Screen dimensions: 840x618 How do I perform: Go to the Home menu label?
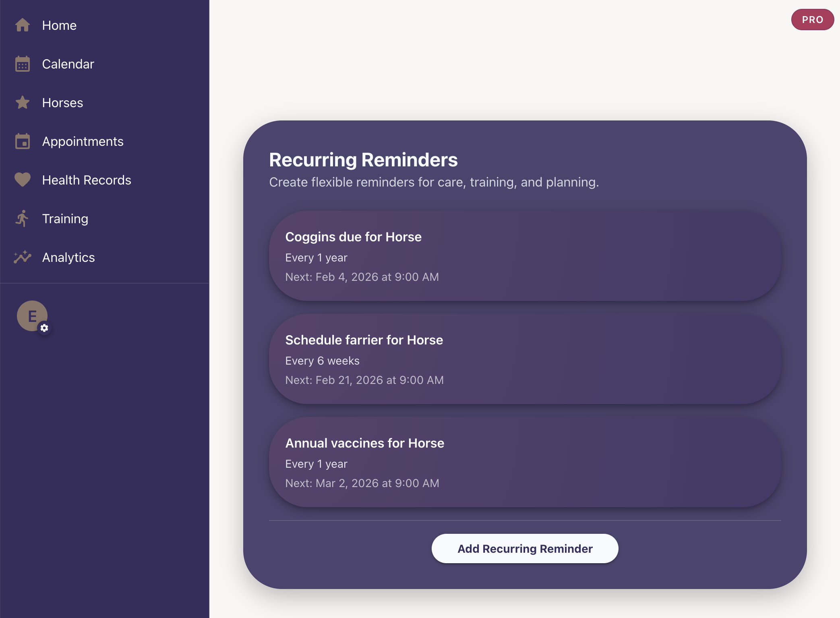point(59,25)
